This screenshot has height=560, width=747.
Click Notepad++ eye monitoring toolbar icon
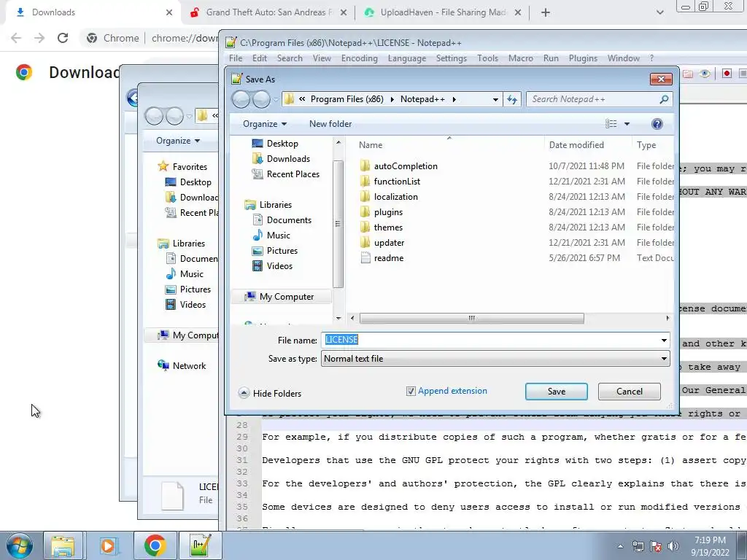pos(705,74)
